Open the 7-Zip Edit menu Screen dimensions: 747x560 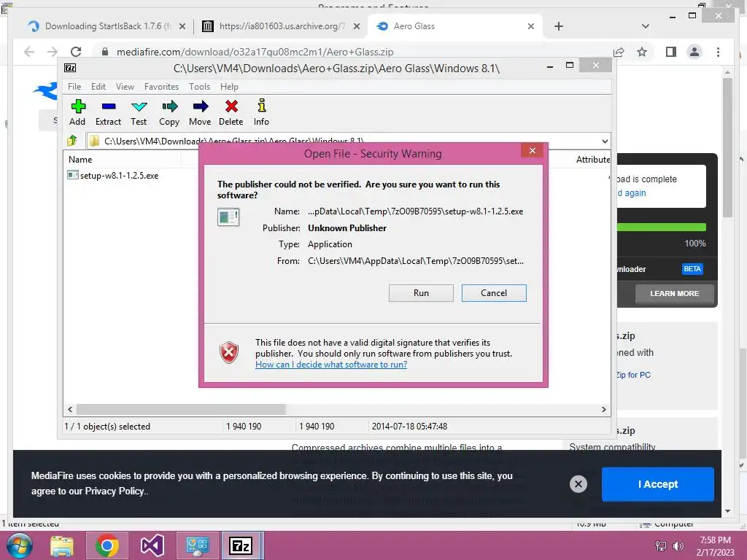pos(98,87)
